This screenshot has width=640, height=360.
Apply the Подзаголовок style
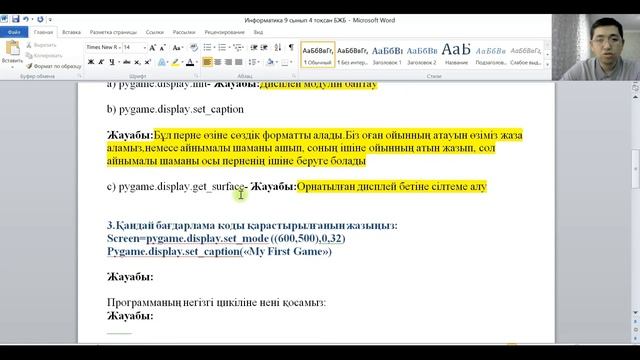pyautogui.click(x=491, y=54)
